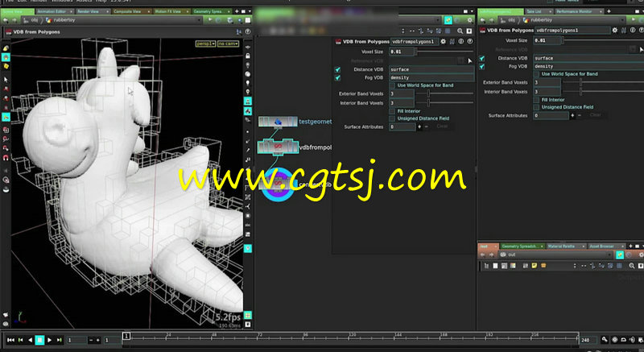Switch to the Motion FX View tab
This screenshot has height=352, width=644.
pyautogui.click(x=171, y=11)
